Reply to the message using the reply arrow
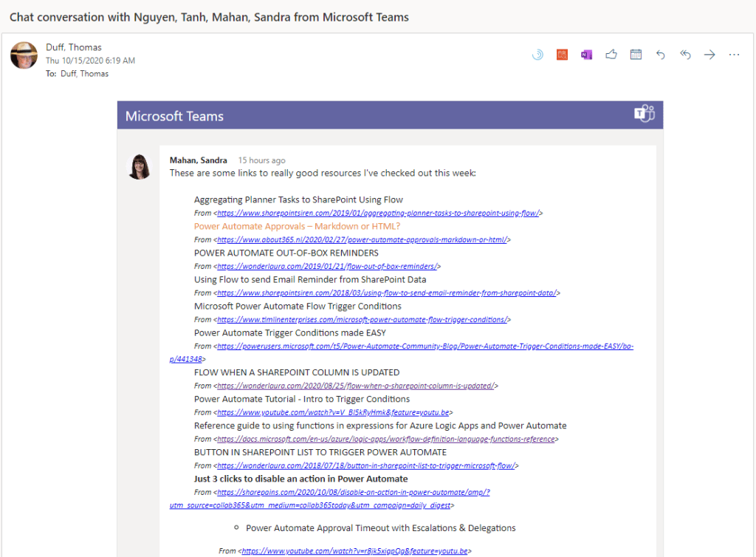Screen dimensions: 756x557 pyautogui.click(x=660, y=55)
